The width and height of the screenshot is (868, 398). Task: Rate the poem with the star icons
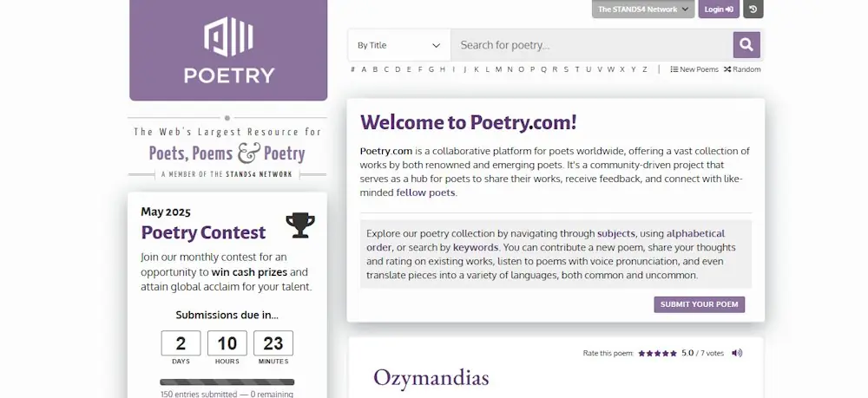tap(657, 353)
